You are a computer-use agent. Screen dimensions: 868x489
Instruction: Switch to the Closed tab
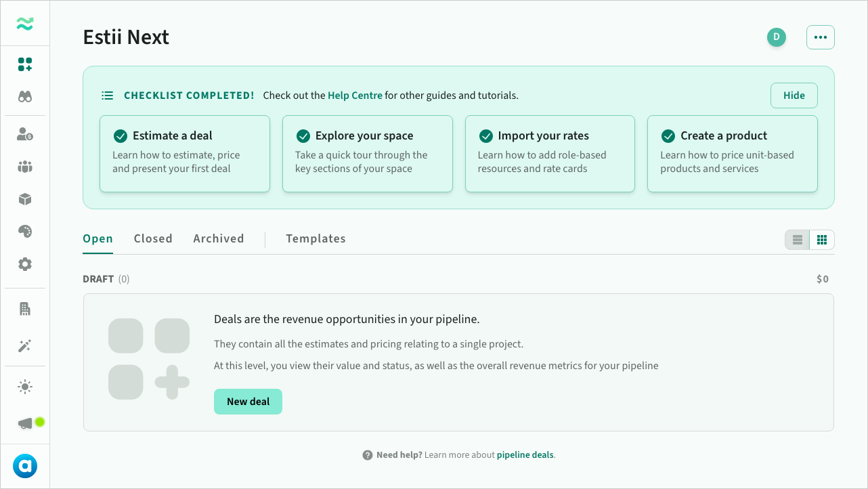point(153,238)
